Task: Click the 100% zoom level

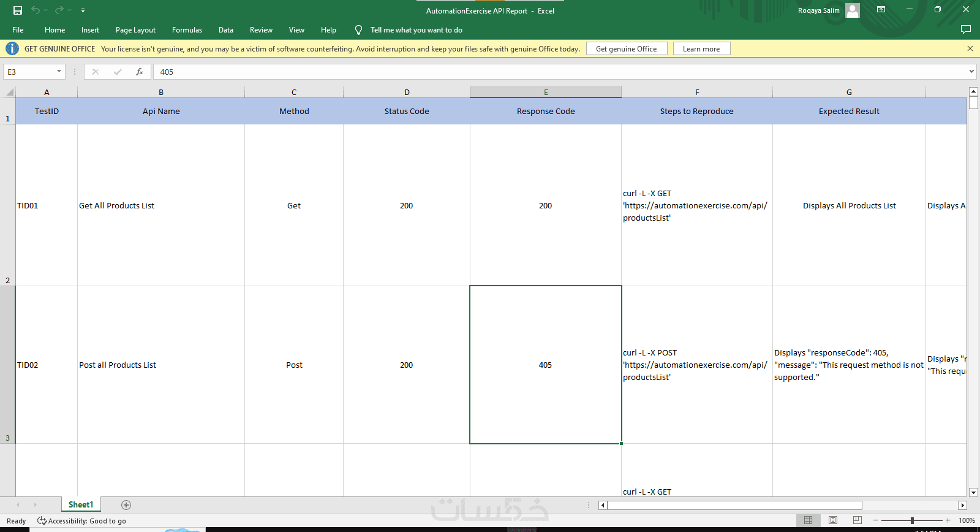Action: click(967, 521)
